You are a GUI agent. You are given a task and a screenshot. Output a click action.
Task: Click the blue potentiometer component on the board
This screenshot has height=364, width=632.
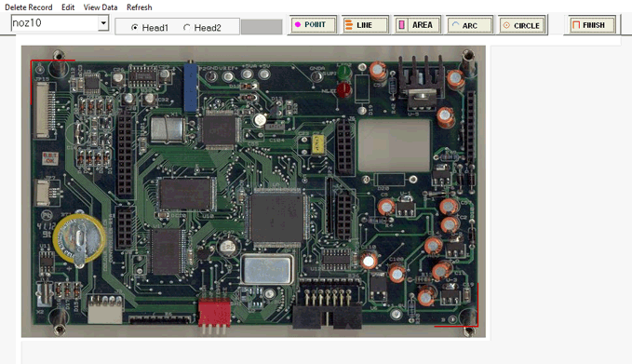click(191, 88)
